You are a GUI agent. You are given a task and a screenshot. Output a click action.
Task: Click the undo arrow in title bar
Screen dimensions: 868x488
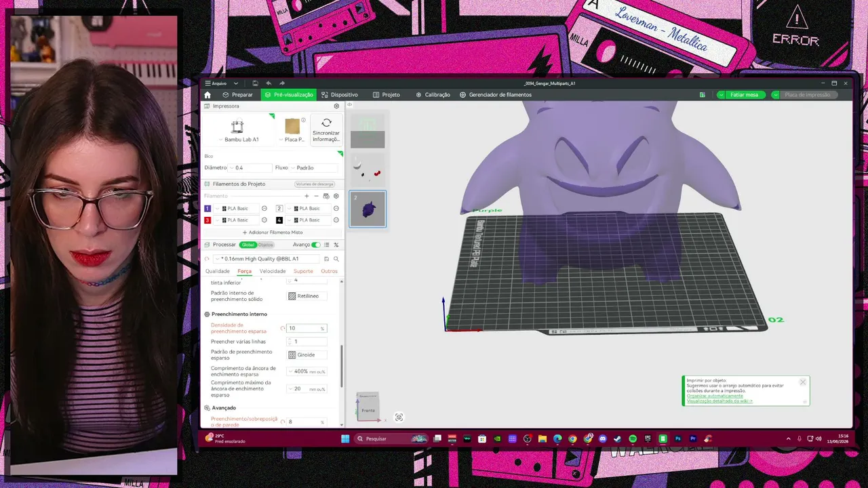pyautogui.click(x=269, y=83)
